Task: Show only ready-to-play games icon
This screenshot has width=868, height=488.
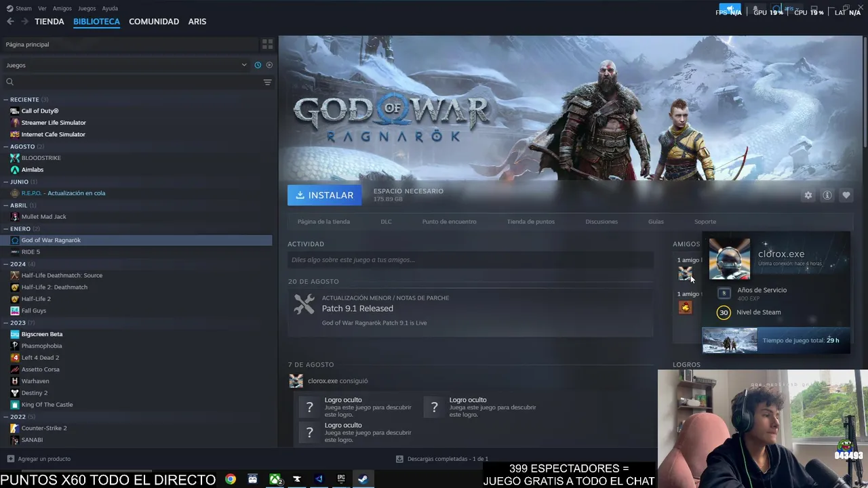Action: click(x=269, y=65)
